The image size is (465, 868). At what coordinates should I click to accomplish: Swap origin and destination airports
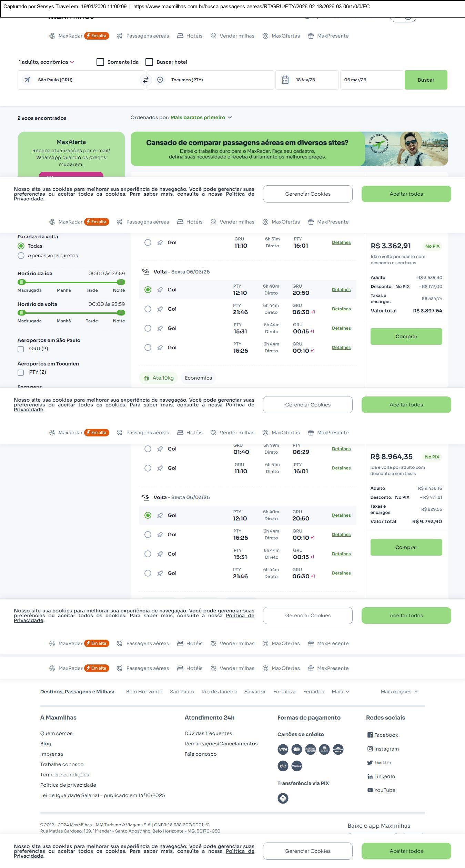pos(145,80)
